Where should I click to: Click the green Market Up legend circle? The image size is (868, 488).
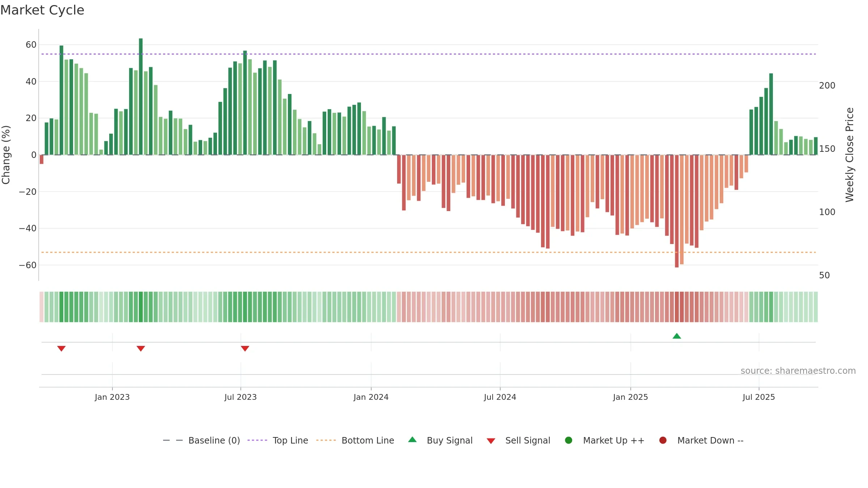(569, 440)
